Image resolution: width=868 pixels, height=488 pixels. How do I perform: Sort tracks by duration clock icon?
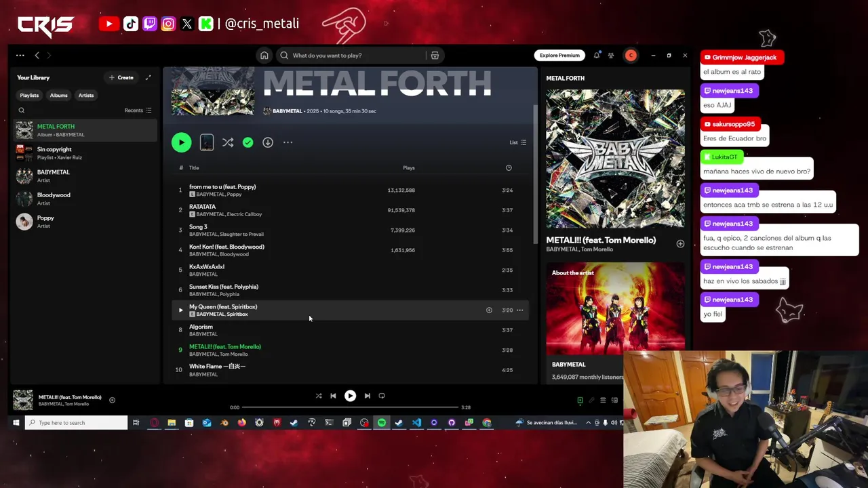click(509, 168)
